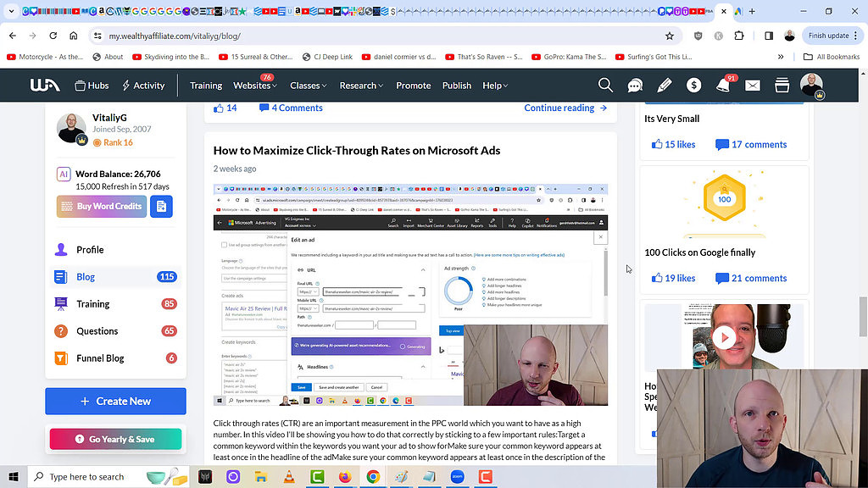Click the Wealthy Affiliate logo
The height and width of the screenshot is (488, 868).
click(x=45, y=86)
